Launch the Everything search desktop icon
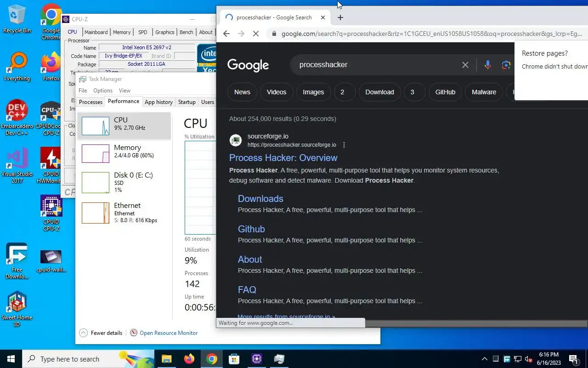The height and width of the screenshot is (368, 588). tap(17, 67)
